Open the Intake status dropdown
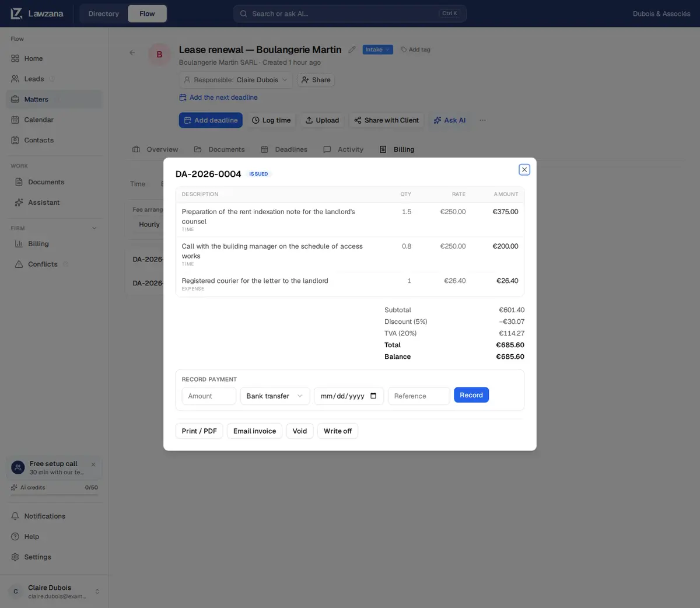The height and width of the screenshot is (608, 700). pos(377,50)
